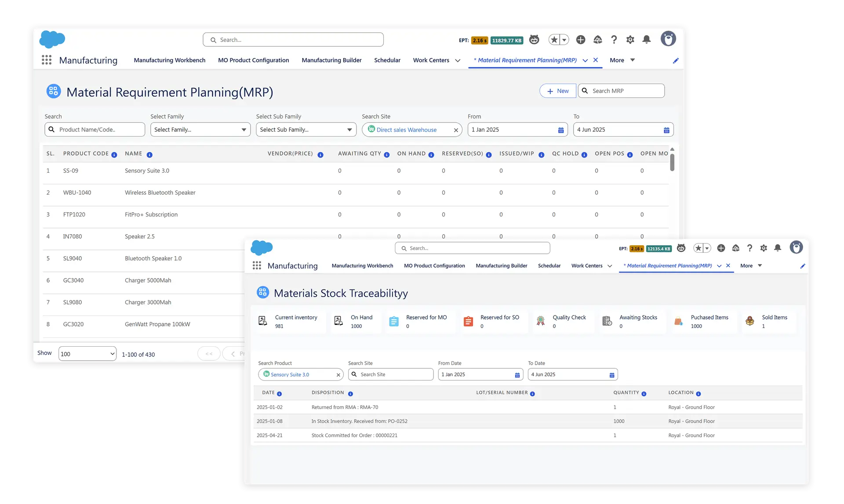Click Sold Items box icon
844x504 pixels.
tap(750, 321)
